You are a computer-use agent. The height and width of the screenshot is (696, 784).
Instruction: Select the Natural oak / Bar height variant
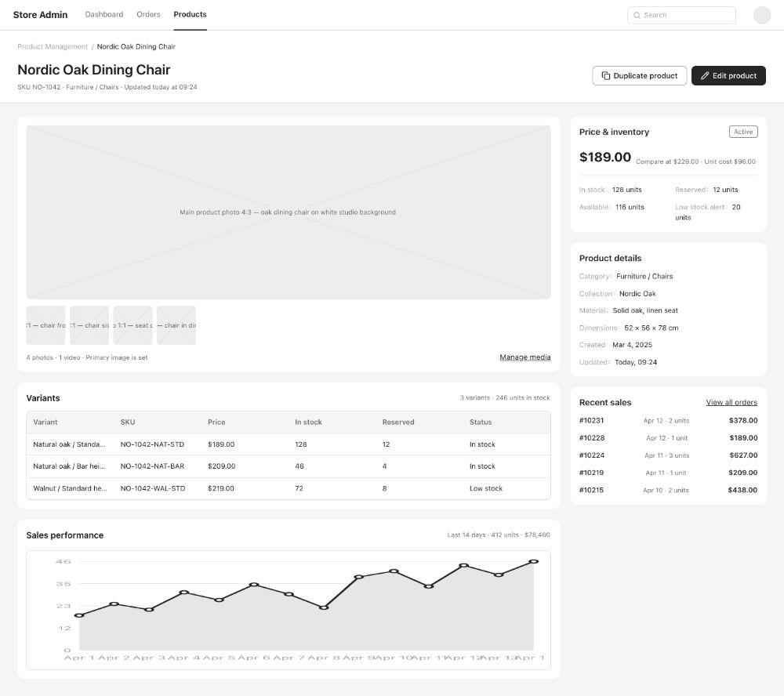click(x=288, y=466)
